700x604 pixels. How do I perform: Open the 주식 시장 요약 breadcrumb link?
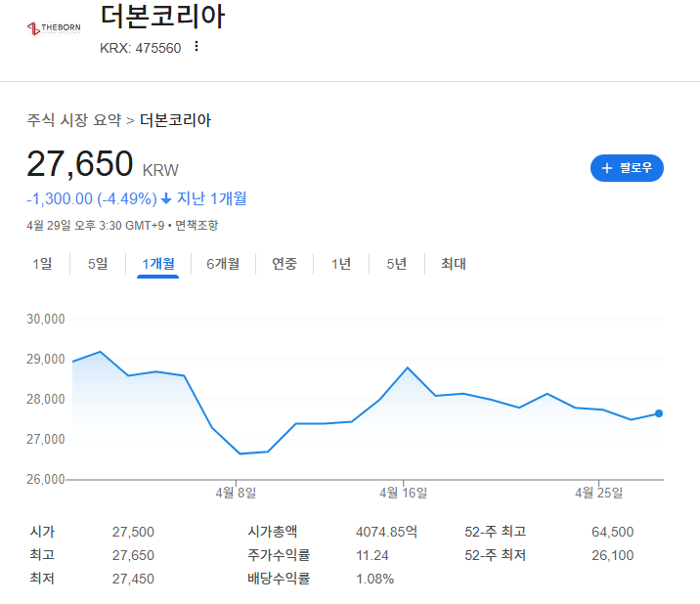[x=74, y=120]
